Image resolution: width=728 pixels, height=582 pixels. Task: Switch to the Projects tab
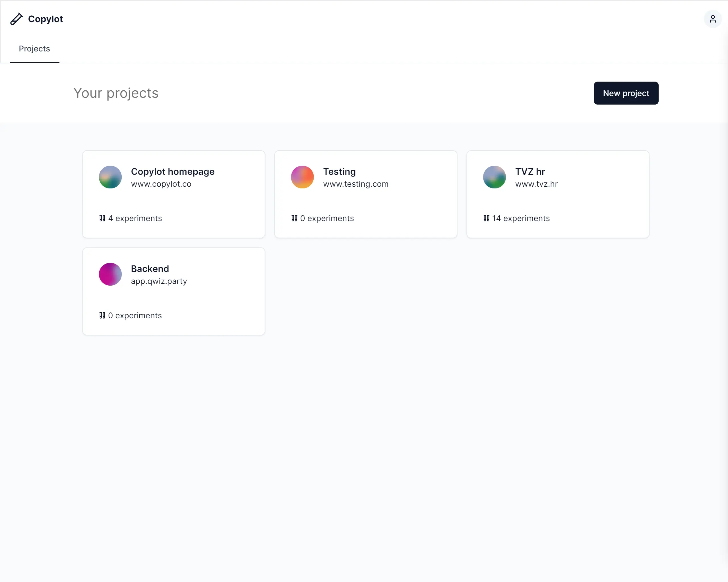click(34, 49)
